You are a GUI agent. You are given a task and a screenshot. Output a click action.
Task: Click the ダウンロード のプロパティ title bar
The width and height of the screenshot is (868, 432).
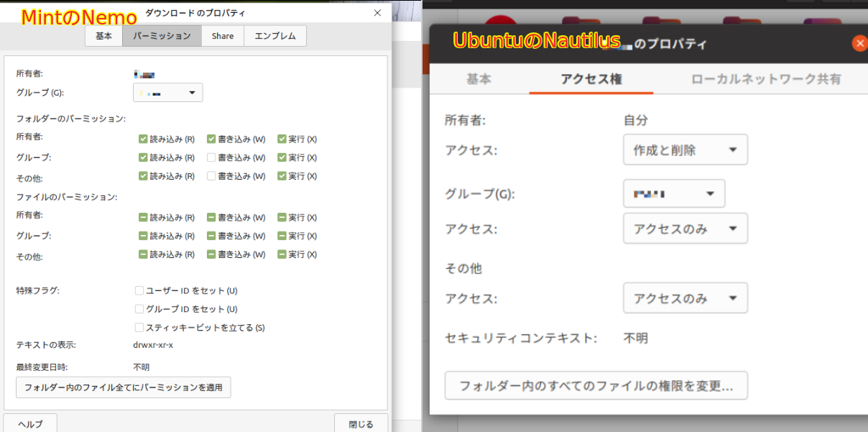tap(195, 13)
